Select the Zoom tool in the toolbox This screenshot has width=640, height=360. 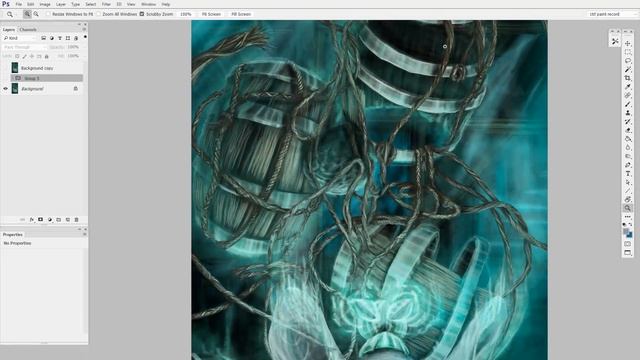coord(627,208)
